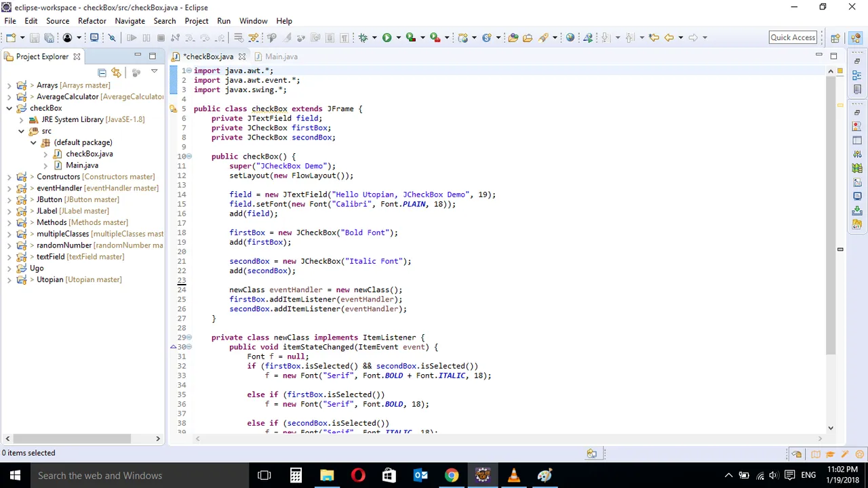Maximize the editor area

pyautogui.click(x=833, y=56)
